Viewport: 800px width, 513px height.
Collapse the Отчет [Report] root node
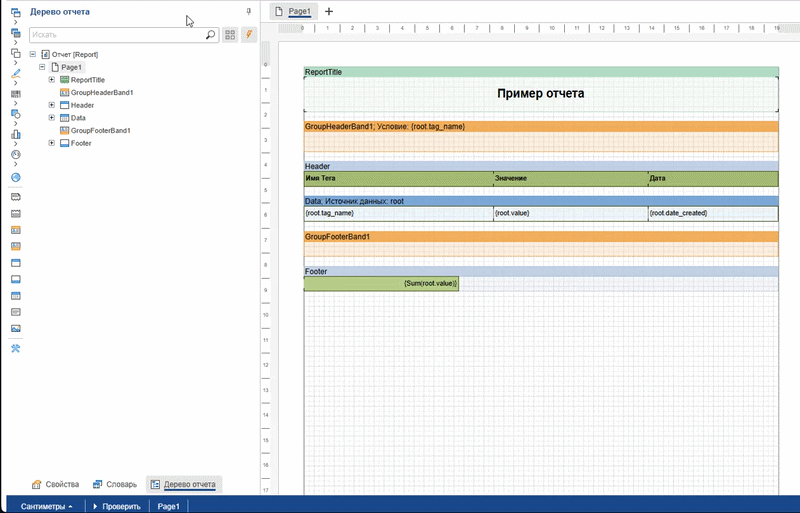(33, 54)
